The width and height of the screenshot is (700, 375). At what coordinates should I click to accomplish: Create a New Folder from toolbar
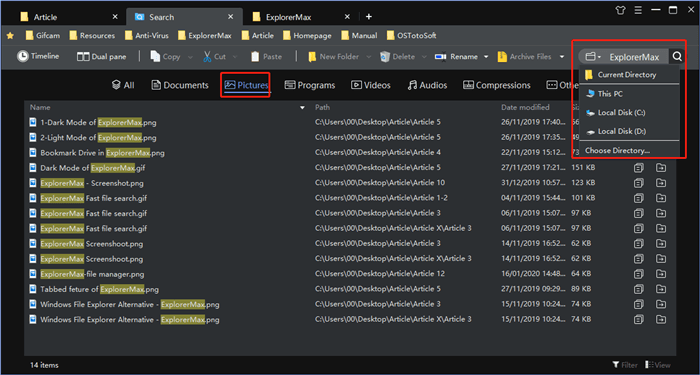tap(333, 57)
